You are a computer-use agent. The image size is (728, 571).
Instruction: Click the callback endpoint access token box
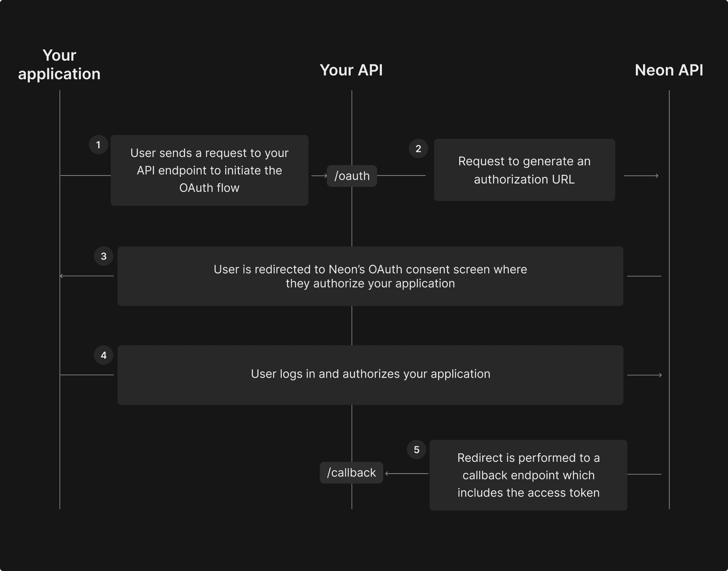[x=528, y=475]
